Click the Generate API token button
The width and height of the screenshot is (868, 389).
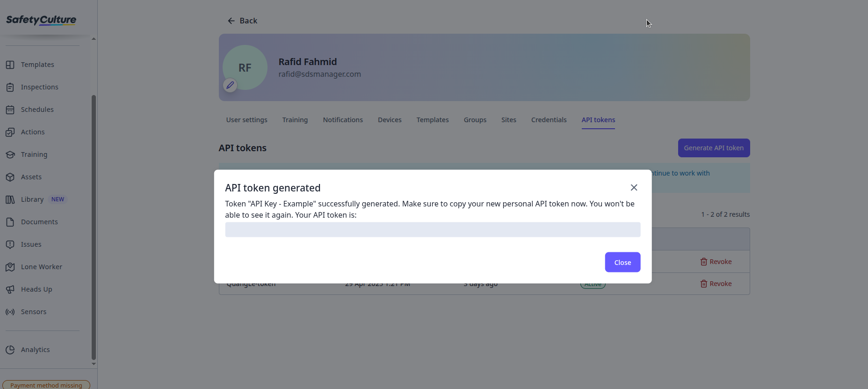tap(714, 148)
